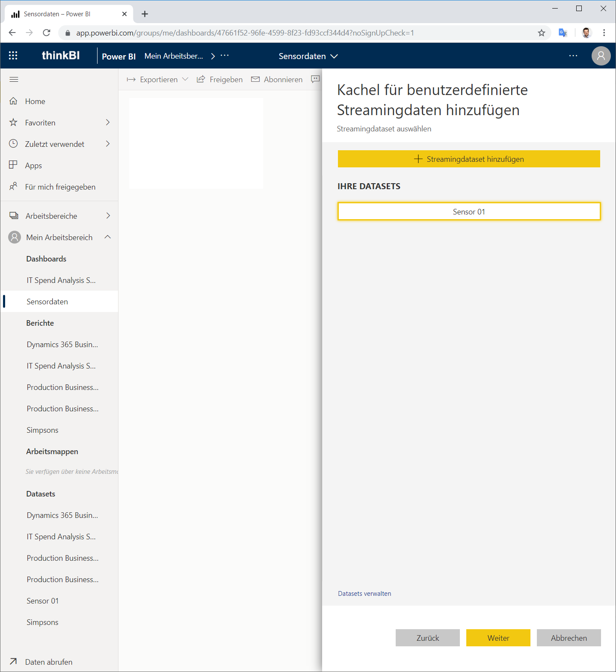Expand the Favoriten chevron
Viewport: 616px width, 672px height.
click(108, 122)
